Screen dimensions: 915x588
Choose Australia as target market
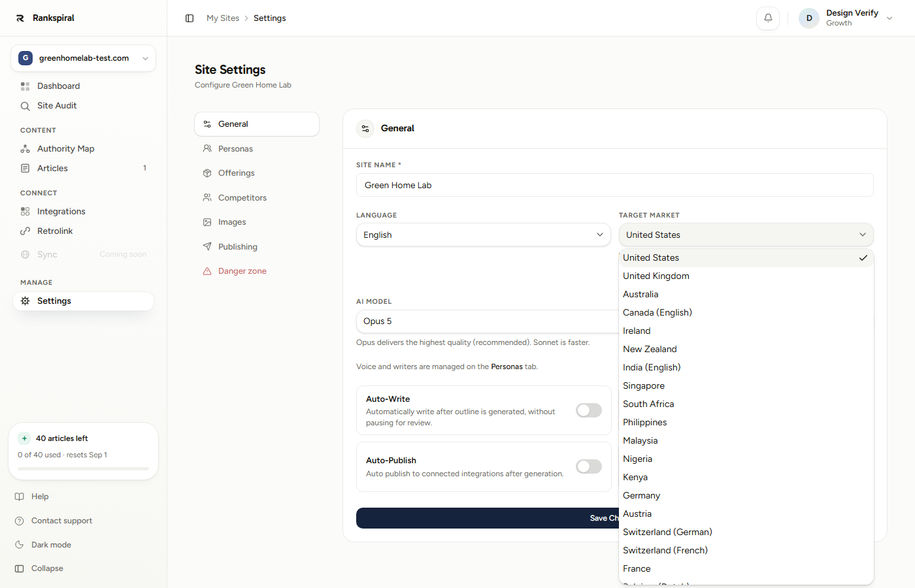[746, 295]
